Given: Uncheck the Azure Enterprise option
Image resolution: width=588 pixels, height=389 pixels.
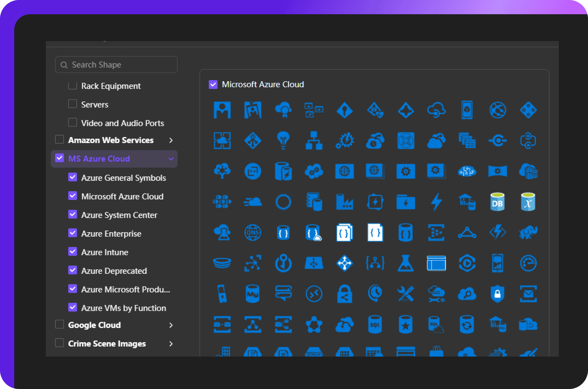Looking at the screenshot, I should (72, 233).
